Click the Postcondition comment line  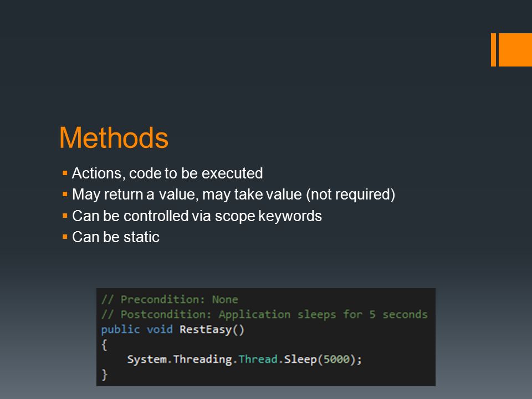[x=264, y=315]
